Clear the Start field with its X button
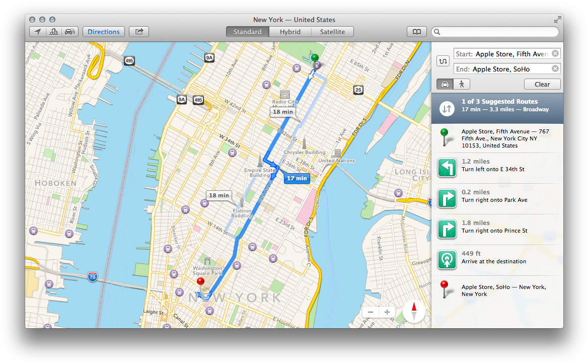 tap(555, 53)
